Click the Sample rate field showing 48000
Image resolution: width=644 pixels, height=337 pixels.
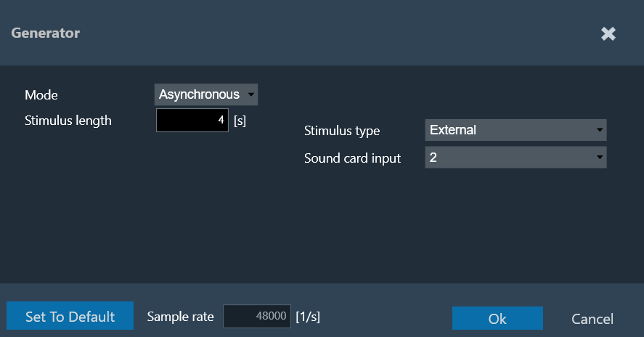click(257, 316)
